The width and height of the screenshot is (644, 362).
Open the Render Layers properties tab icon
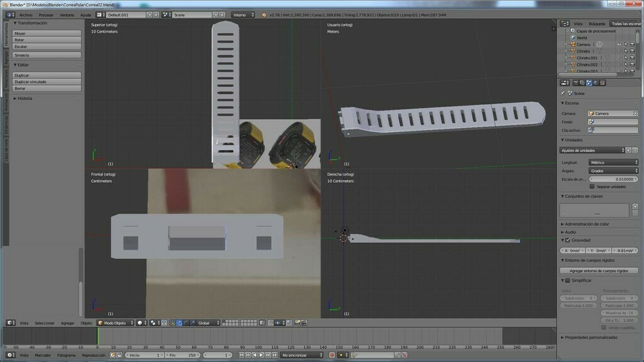(582, 83)
